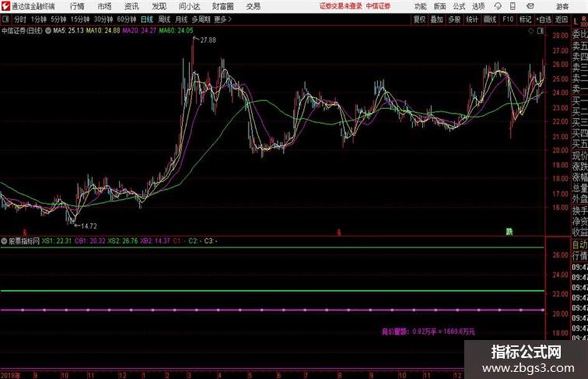The image size is (588, 379).
Task: Open the 发现 menu
Action: coord(159,6)
